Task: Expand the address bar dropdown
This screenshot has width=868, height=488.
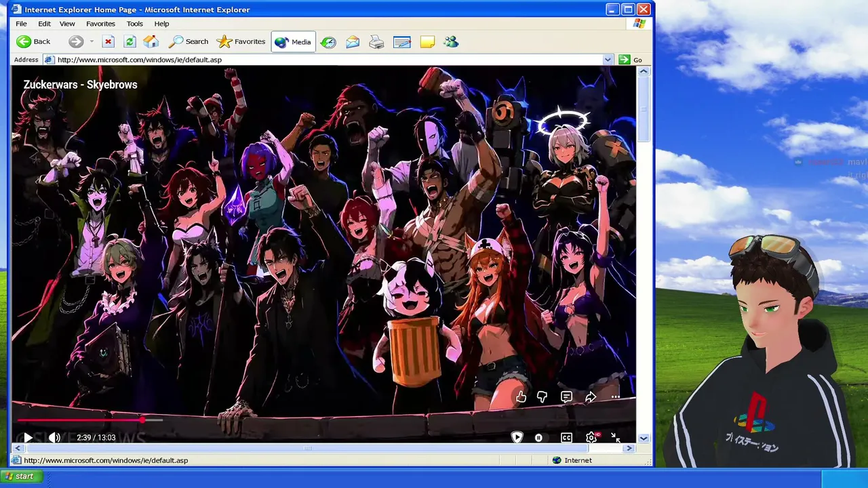Action: pyautogui.click(x=608, y=60)
